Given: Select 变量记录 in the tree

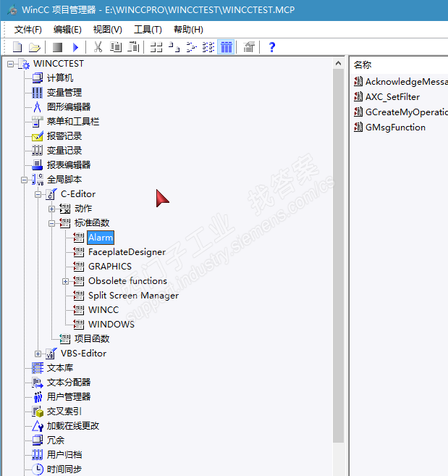Looking at the screenshot, I should pyautogui.click(x=64, y=151).
